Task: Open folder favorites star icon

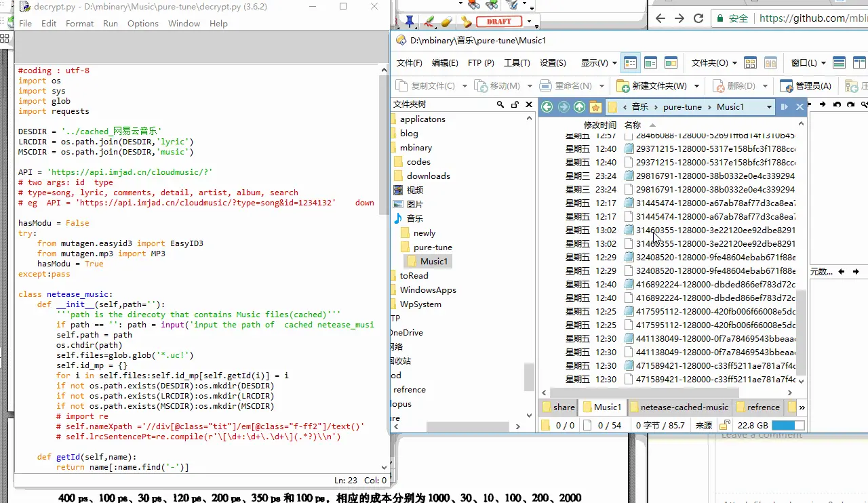Action: tap(595, 106)
